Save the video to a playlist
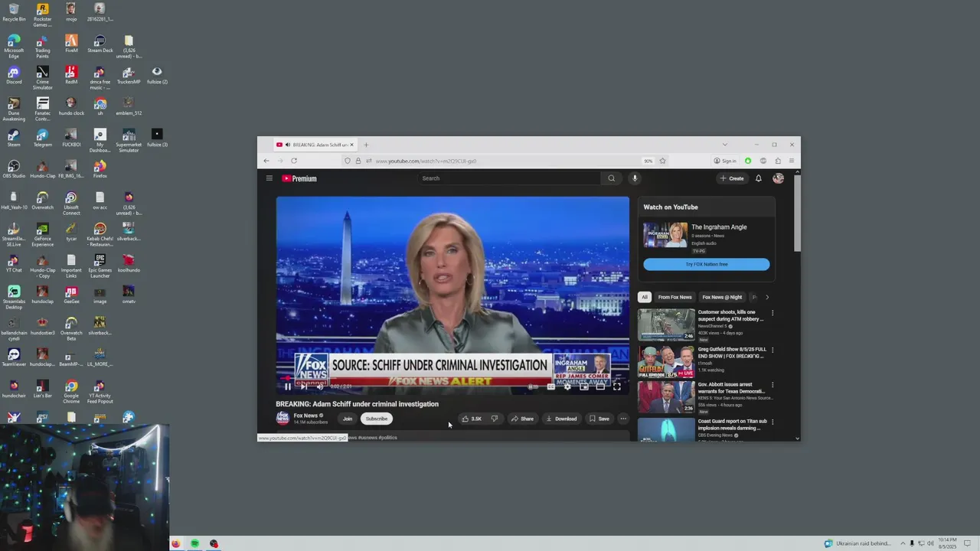The height and width of the screenshot is (551, 980). 599,419
